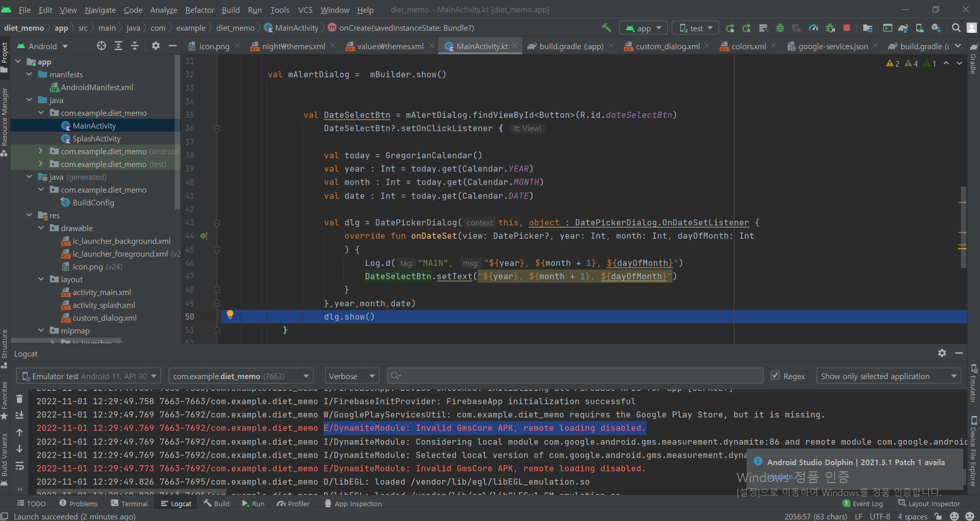This screenshot has width=980, height=521.
Task: Click the red Stop button
Action: (x=847, y=28)
